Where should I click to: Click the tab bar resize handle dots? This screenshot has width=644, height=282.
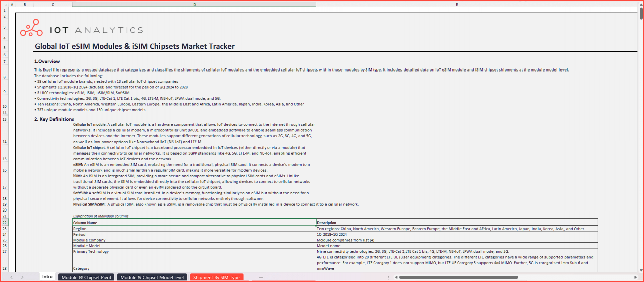388,277
